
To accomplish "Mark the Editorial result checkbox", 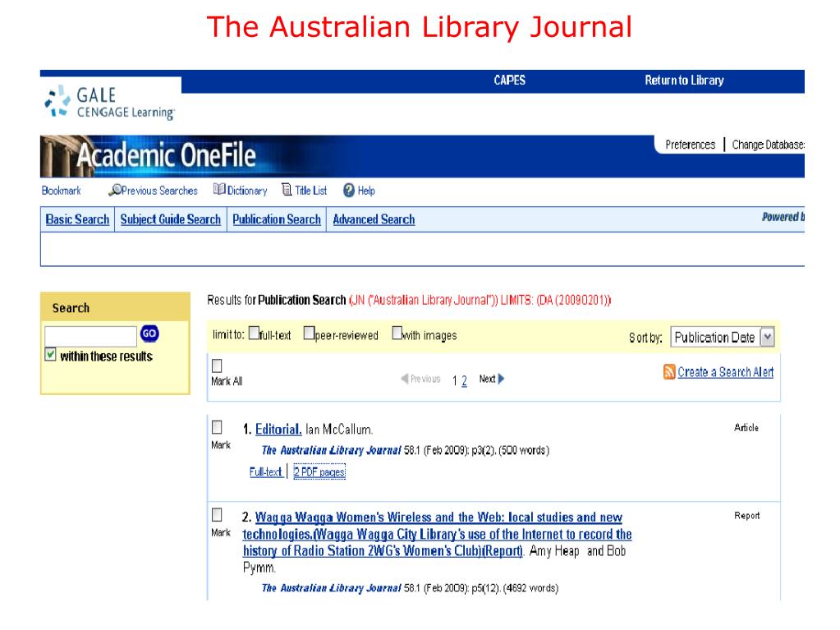I will point(217,427).
